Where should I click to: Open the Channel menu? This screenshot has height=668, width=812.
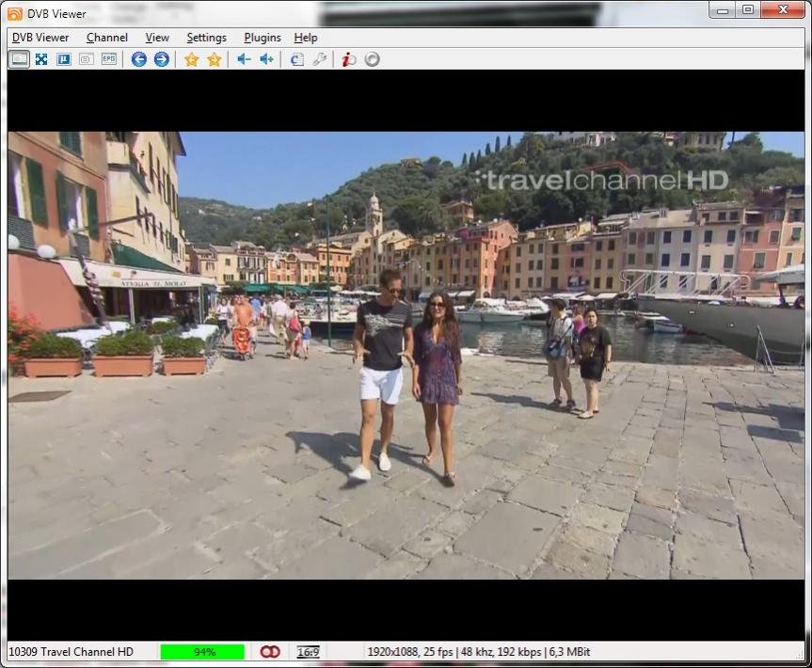pyautogui.click(x=107, y=38)
